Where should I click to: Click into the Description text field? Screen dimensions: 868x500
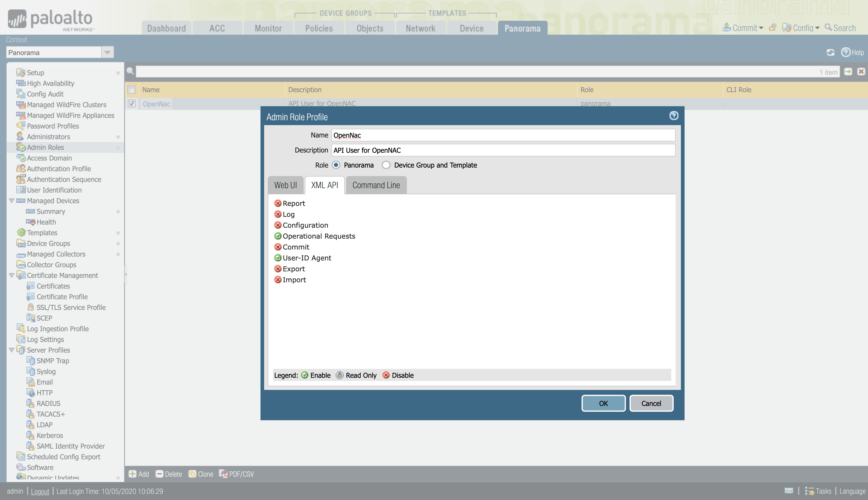point(503,150)
